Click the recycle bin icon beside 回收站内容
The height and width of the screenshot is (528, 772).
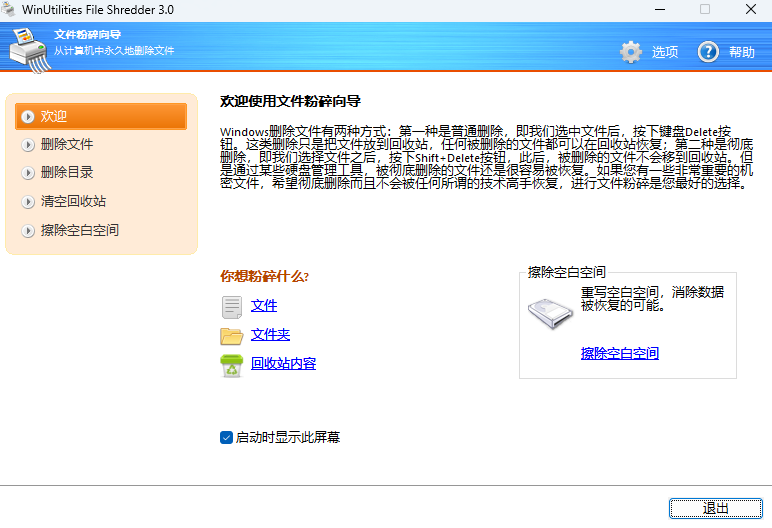(231, 365)
